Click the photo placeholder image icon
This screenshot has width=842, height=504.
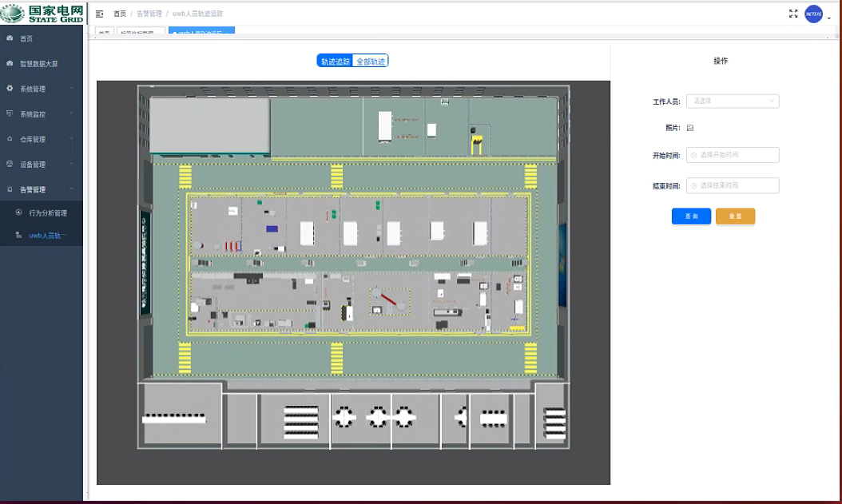690,128
